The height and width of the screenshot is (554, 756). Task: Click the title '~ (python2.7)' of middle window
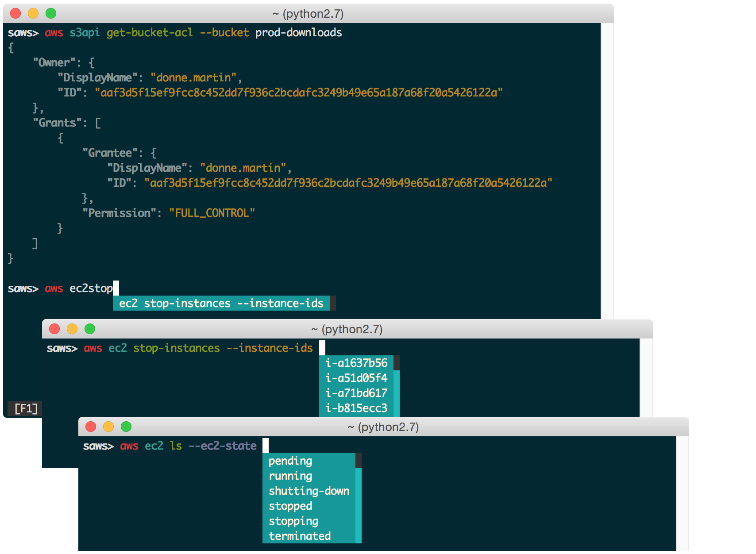click(347, 329)
